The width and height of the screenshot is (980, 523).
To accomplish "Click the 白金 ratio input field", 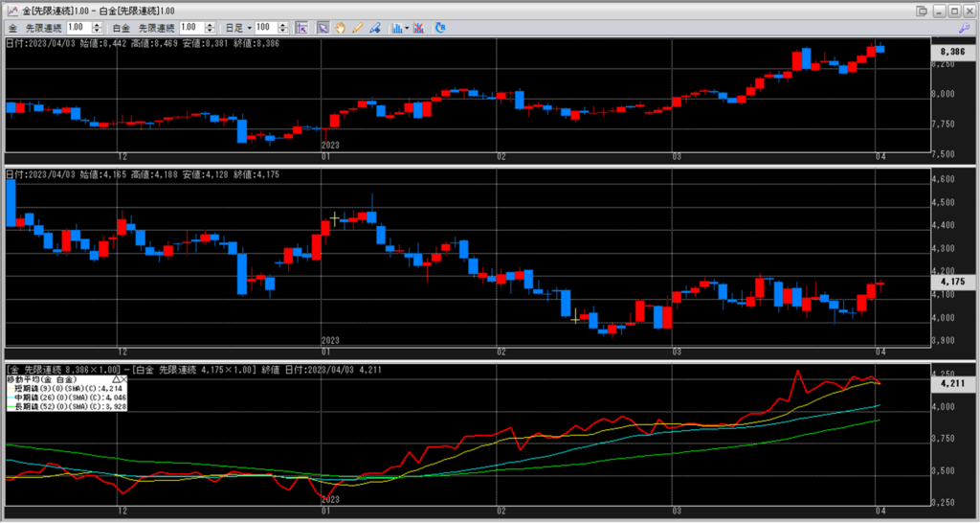I will 191,28.
